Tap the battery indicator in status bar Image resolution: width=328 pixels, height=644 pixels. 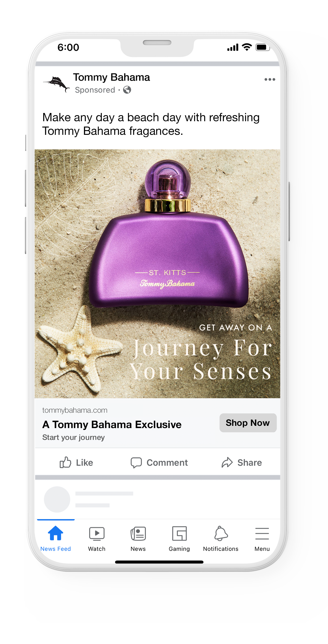tap(263, 47)
